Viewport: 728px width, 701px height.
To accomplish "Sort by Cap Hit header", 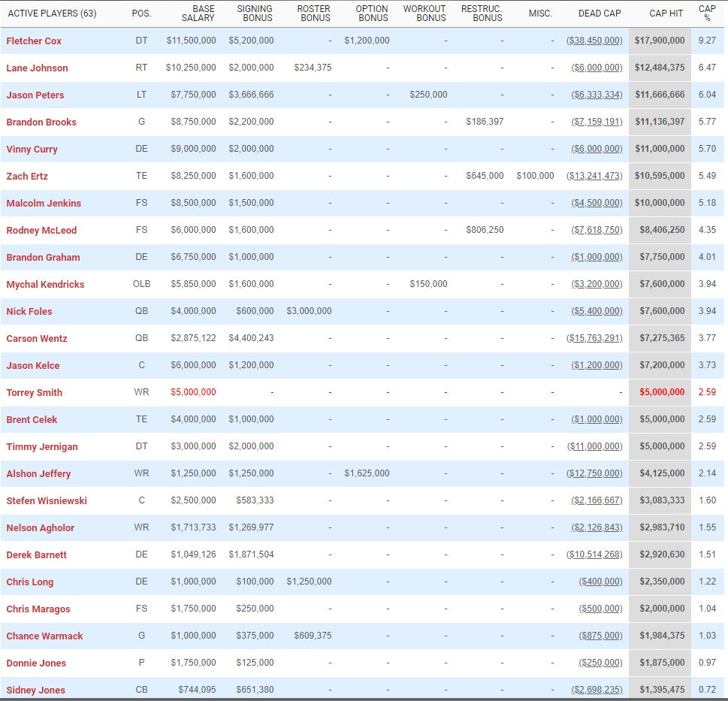I will click(666, 14).
